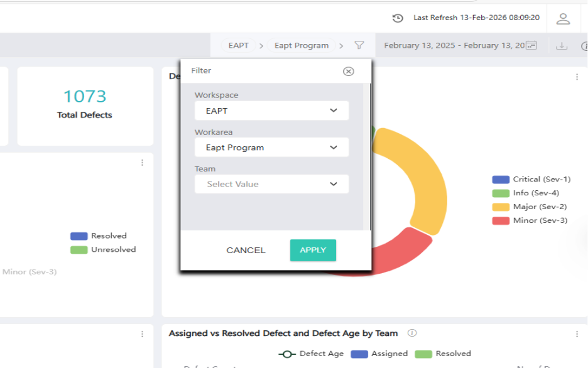Select the EAPT breadcrumb chip
Screen dimensions: 588x368
coord(239,45)
